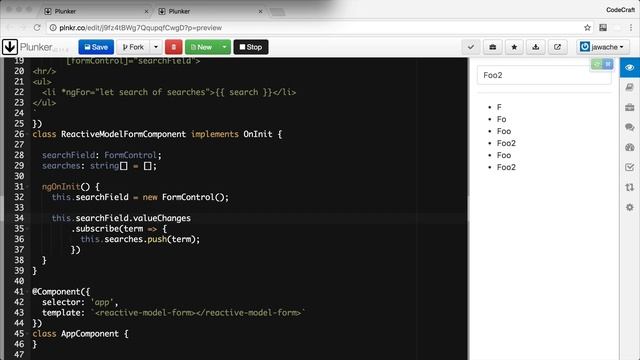The width and height of the screenshot is (640, 360).
Task: Open the comments chat sidebar icon
Action: pos(629,127)
